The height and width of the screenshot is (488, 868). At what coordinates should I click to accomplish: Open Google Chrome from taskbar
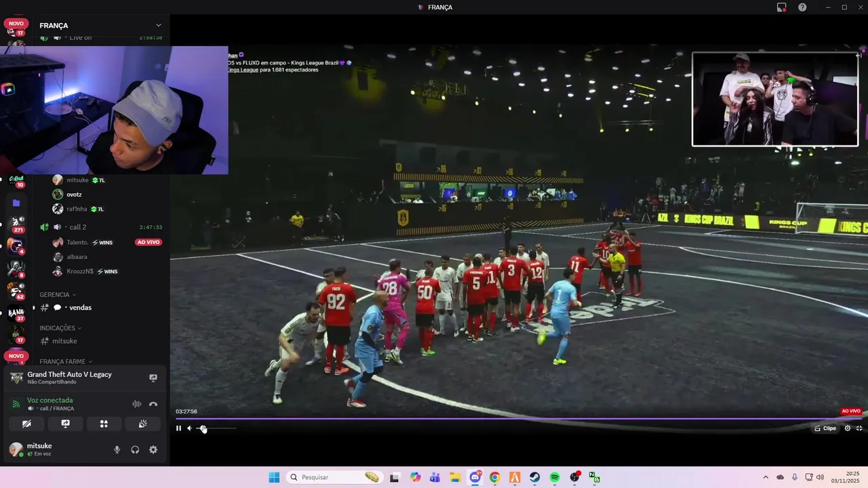494,477
